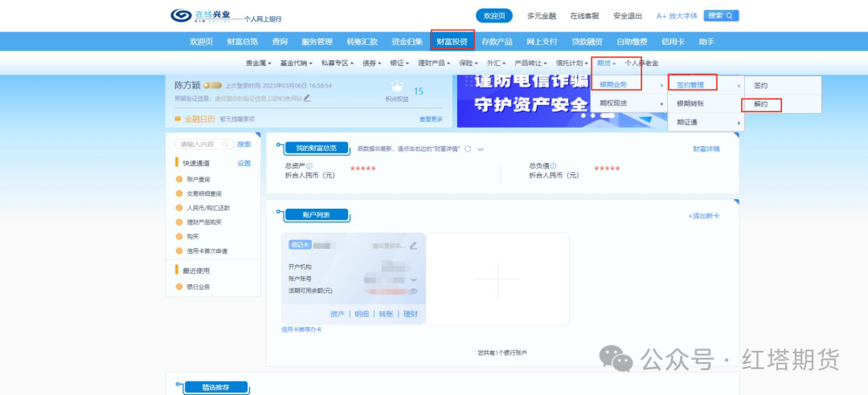The width and height of the screenshot is (868, 395).
Task: Click the 金融日历 calendar icon
Action: point(178,119)
